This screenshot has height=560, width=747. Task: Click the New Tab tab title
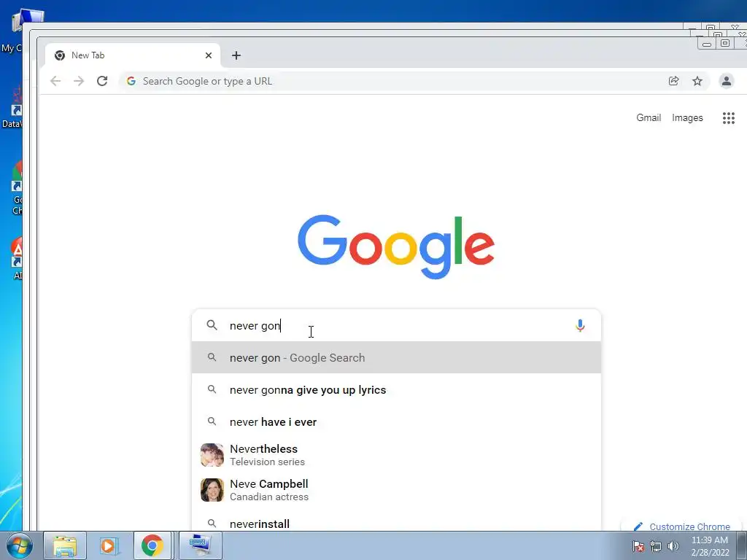click(x=88, y=55)
